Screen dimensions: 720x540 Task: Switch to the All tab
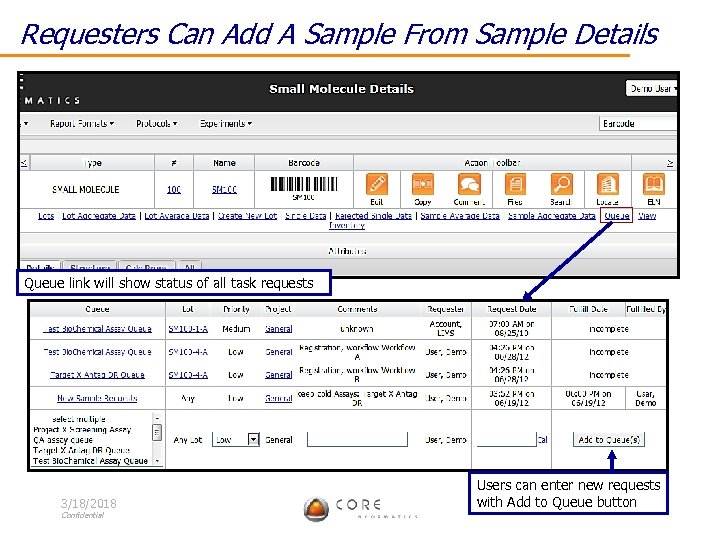click(190, 266)
